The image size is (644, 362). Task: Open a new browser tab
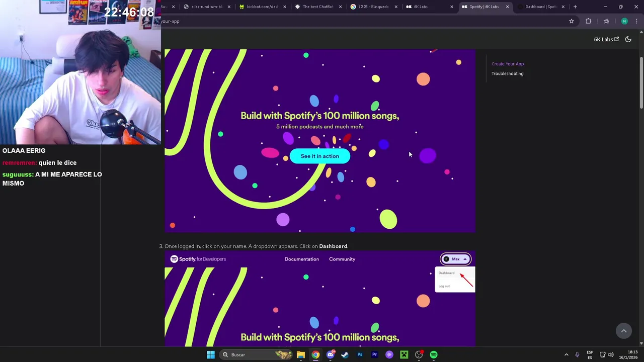575,7
